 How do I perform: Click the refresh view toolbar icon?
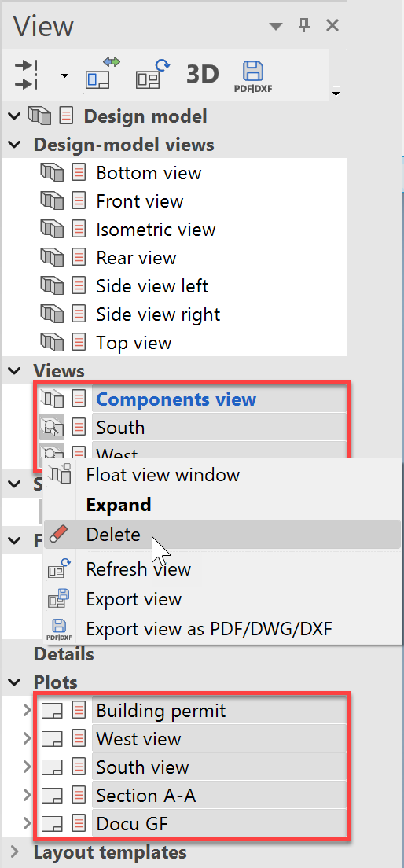(x=152, y=74)
